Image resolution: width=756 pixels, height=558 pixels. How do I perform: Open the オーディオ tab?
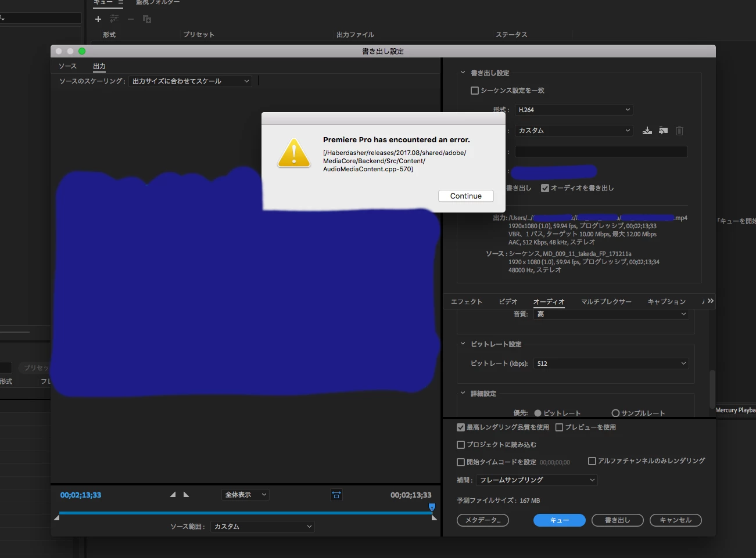pyautogui.click(x=549, y=302)
